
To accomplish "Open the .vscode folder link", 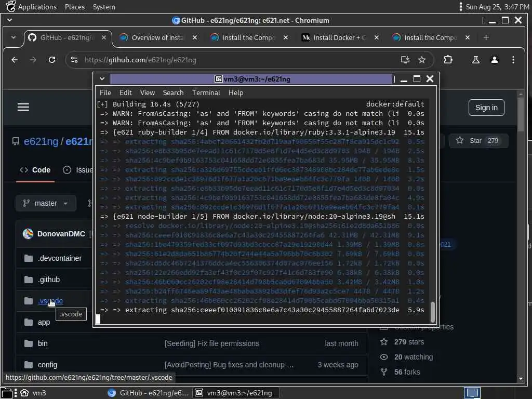I will tap(50, 301).
